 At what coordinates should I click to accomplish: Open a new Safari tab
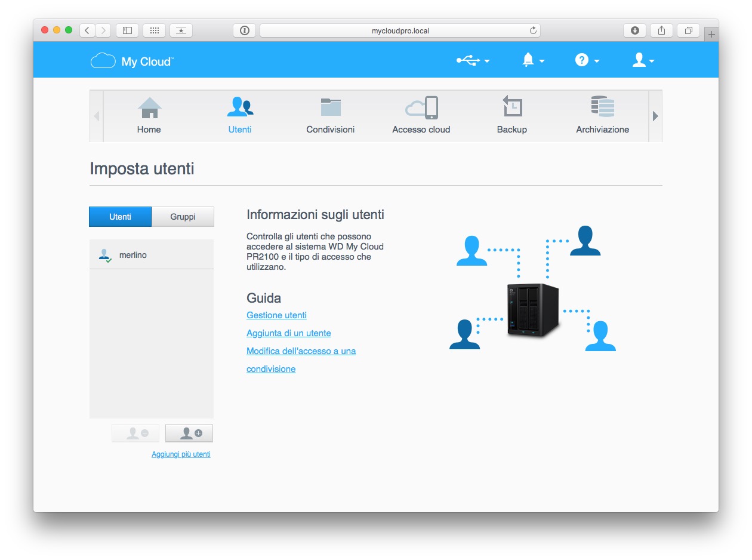point(711,35)
